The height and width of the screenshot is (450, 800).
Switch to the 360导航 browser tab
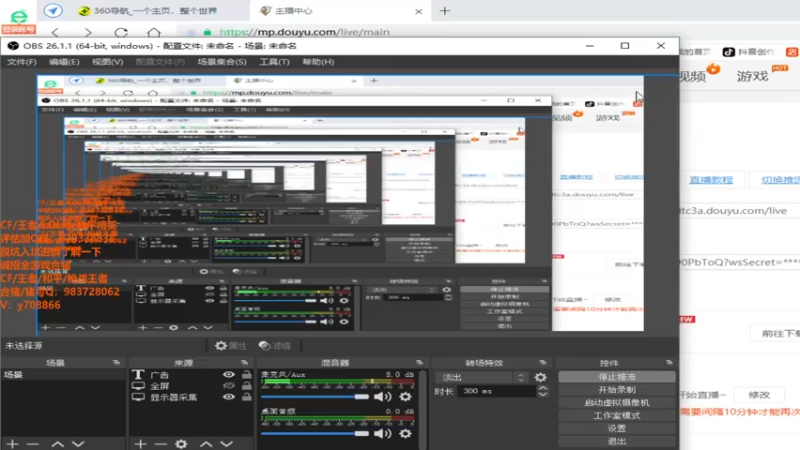[156, 11]
